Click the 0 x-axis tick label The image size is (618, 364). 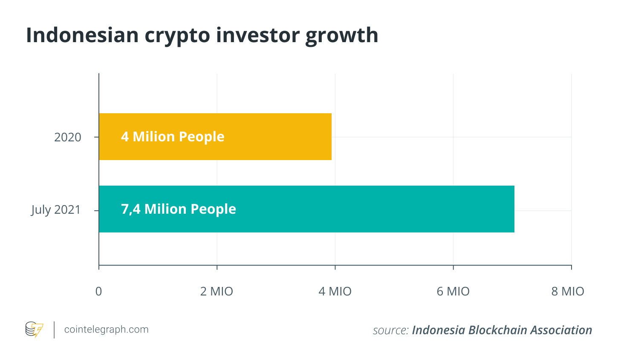tap(99, 291)
